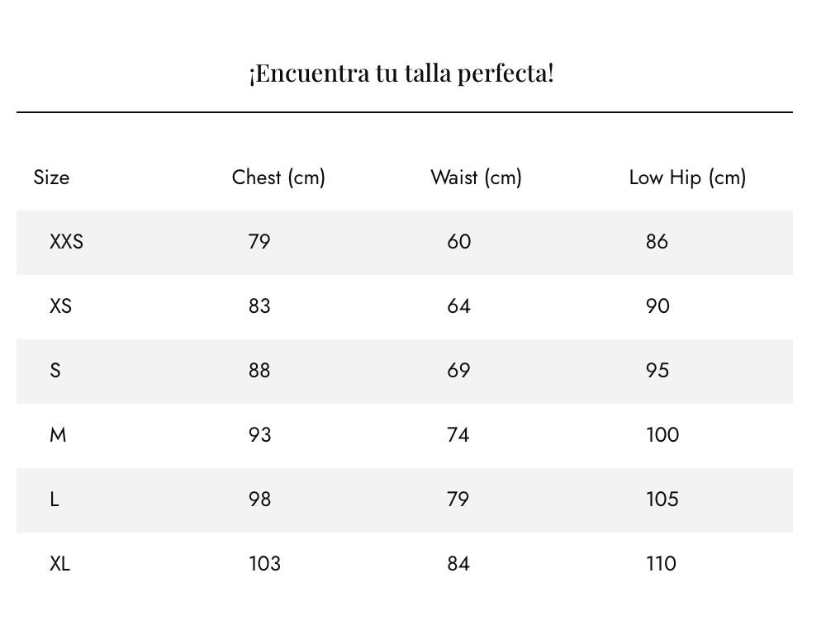Viewport: 826px width, 644px height.
Task: Select the L size row label
Action: [x=55, y=500]
